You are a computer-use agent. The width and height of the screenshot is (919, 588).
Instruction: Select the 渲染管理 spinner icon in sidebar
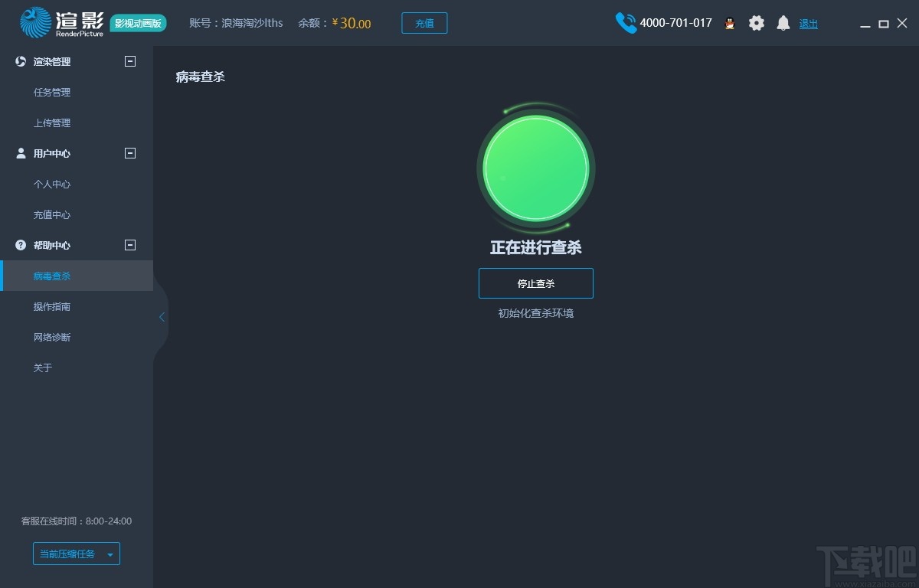pos(19,61)
